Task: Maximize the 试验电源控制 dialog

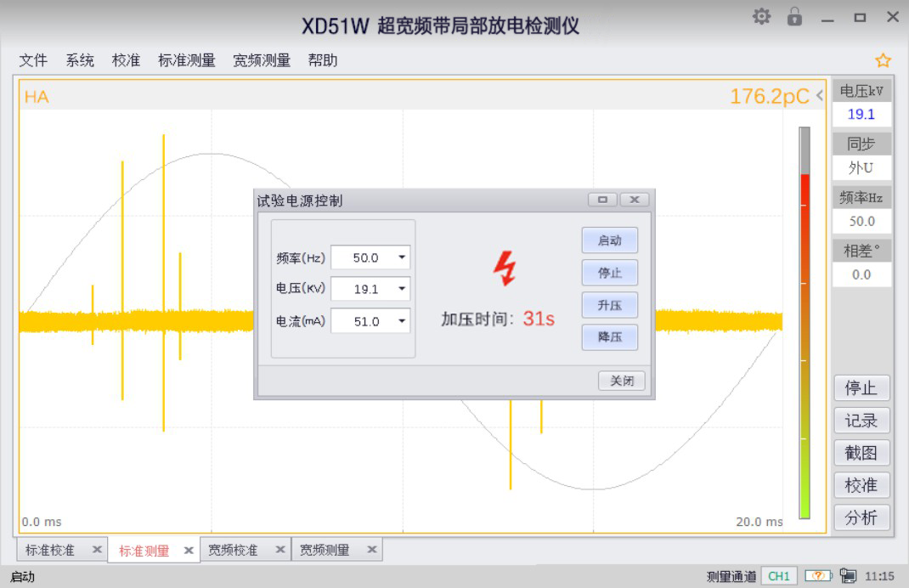Action: coord(602,200)
